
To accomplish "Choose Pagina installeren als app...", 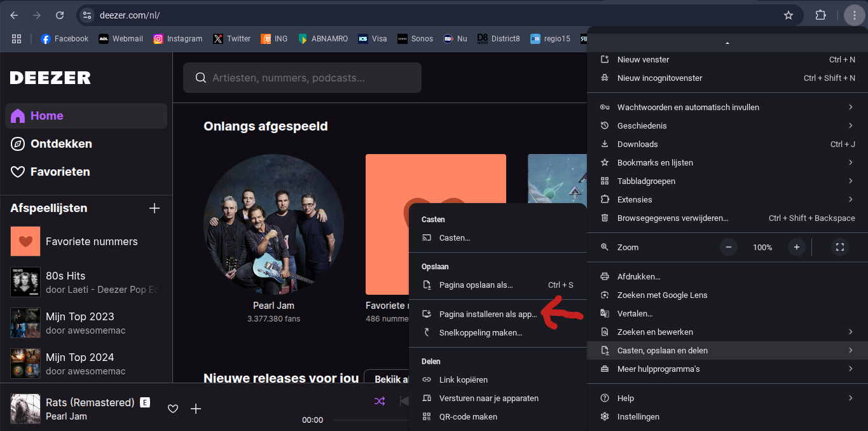I will click(497, 314).
